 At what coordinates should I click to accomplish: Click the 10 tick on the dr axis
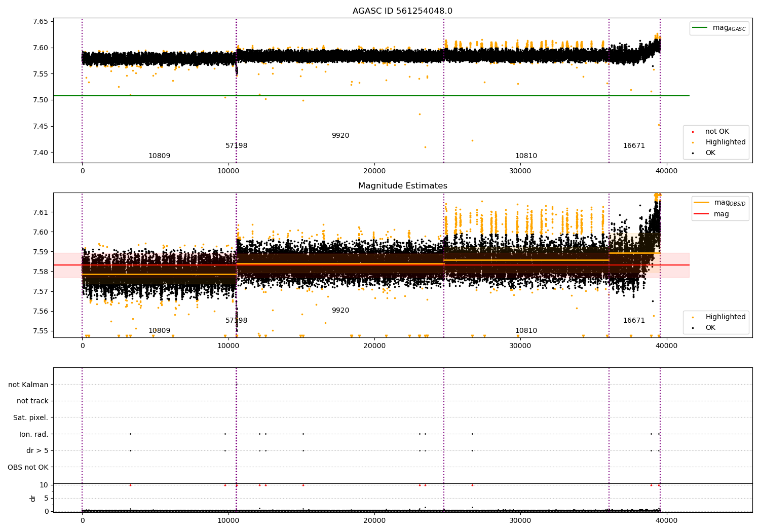[x=44, y=485]
